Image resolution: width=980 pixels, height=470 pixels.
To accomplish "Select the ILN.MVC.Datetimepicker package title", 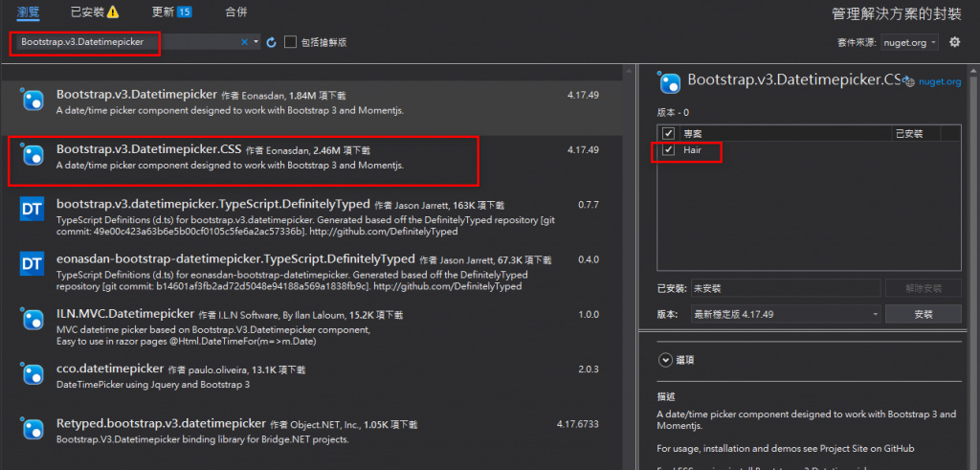I will pos(125,313).
